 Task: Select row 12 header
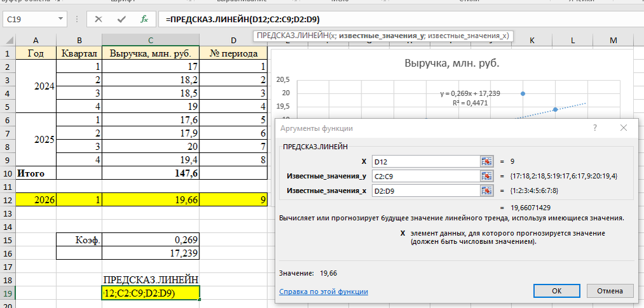[8, 200]
